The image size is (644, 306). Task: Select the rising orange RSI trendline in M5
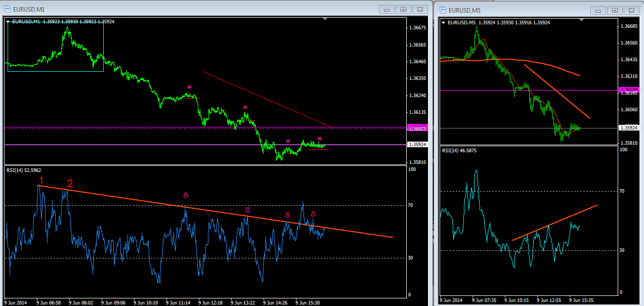[555, 223]
